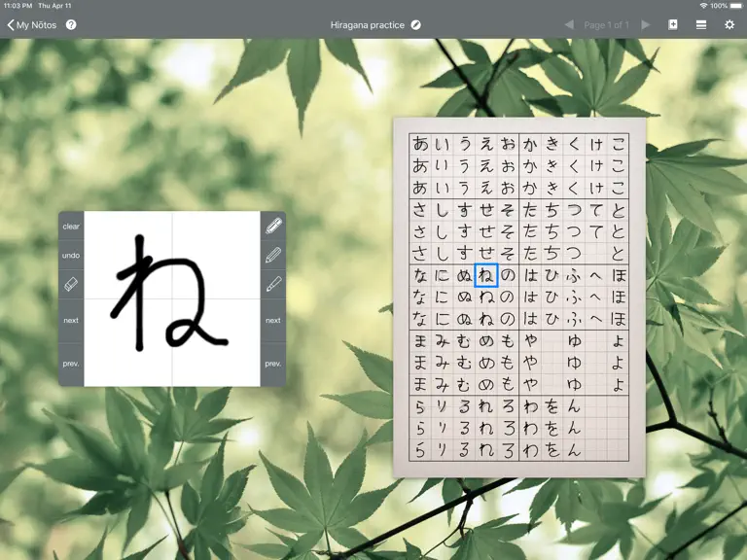Select the fine brush pen tool
Image resolution: width=747 pixels, height=560 pixels.
[273, 285]
